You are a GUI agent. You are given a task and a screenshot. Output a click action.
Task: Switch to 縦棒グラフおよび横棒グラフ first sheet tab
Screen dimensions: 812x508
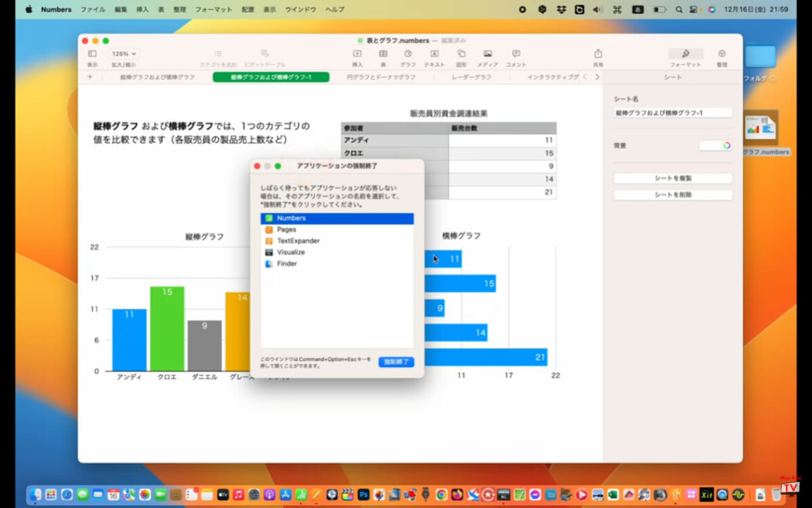pos(158,77)
